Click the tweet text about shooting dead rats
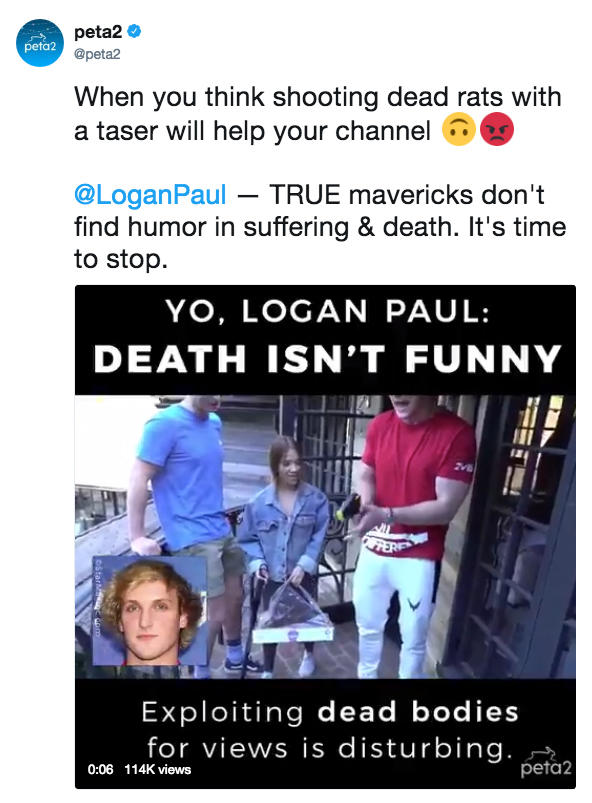Screen dimensions: 592x803 (318, 113)
